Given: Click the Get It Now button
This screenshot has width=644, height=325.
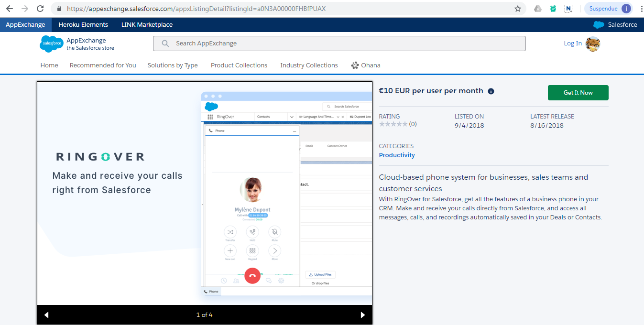Looking at the screenshot, I should pos(578,93).
